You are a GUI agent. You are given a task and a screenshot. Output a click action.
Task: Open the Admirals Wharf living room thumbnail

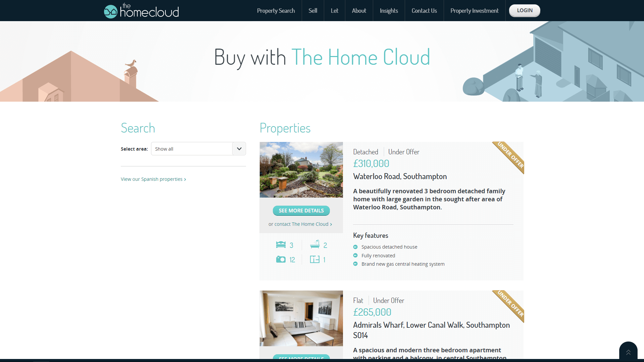pos(301,318)
